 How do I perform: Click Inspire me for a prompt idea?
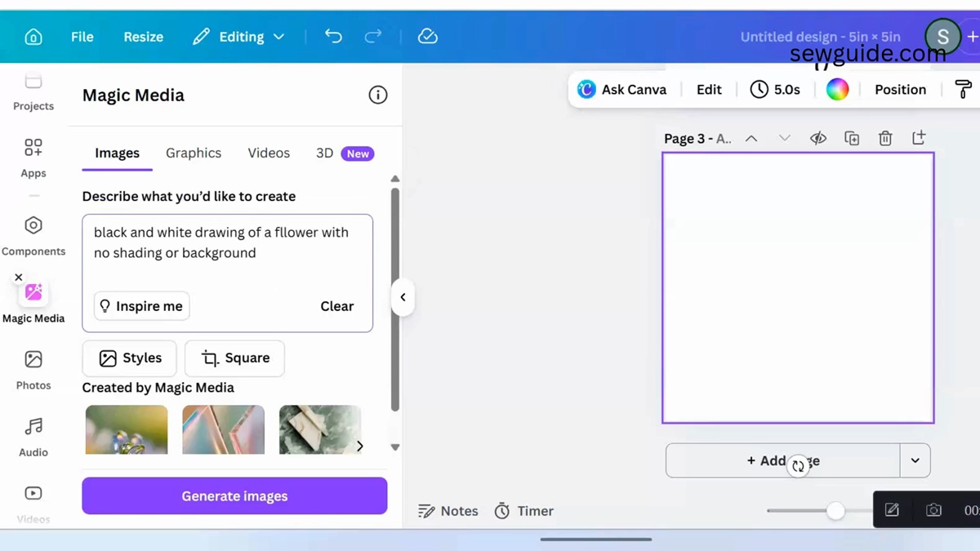[140, 305]
